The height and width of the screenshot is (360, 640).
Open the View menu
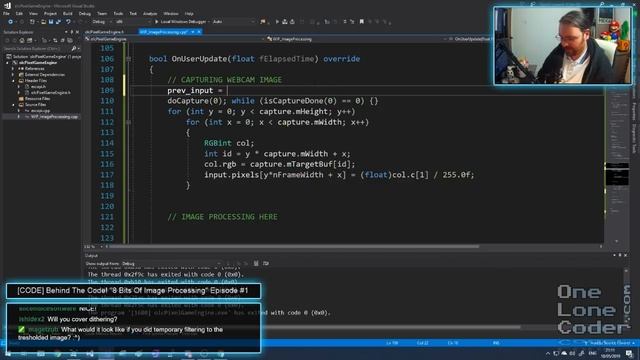pyautogui.click(x=33, y=13)
